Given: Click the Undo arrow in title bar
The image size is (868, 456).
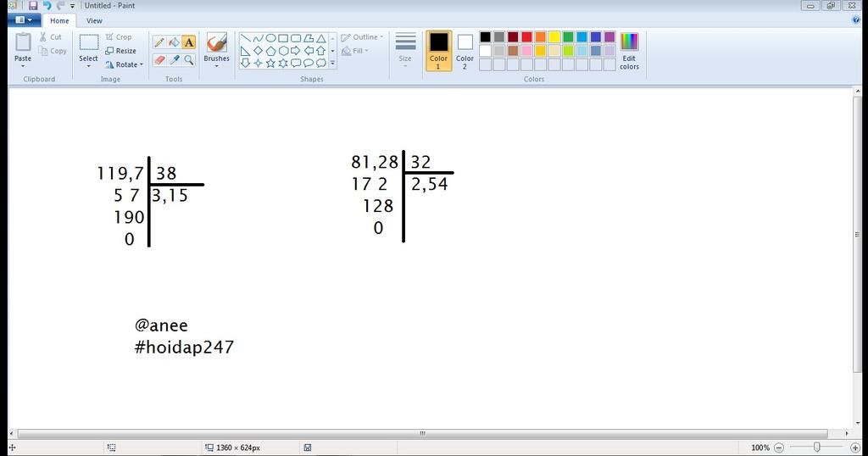Looking at the screenshot, I should 47,6.
